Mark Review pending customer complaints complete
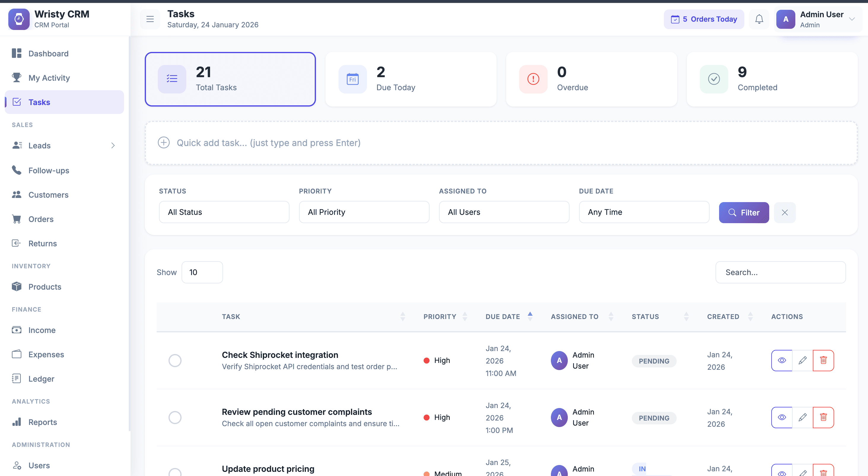The image size is (868, 476). [x=175, y=417]
